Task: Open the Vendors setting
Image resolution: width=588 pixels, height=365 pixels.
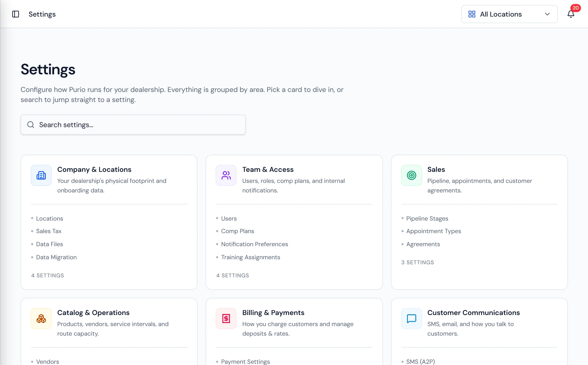Action: [x=48, y=361]
